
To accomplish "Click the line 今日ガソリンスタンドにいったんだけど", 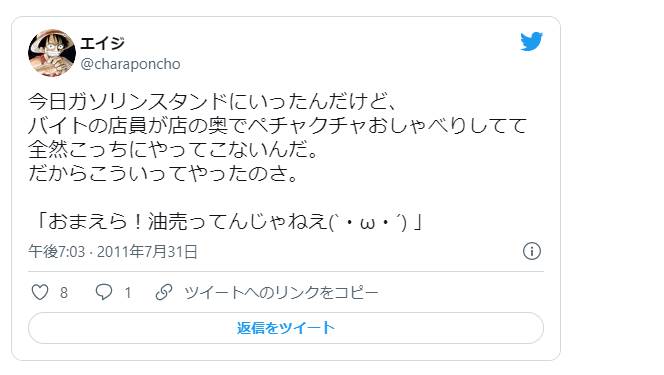I will coord(212,102).
